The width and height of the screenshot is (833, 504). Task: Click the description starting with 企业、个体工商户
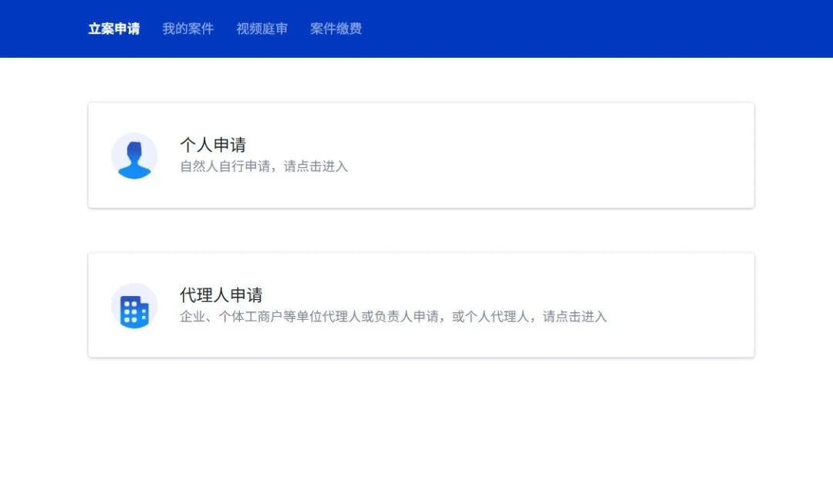393,316
